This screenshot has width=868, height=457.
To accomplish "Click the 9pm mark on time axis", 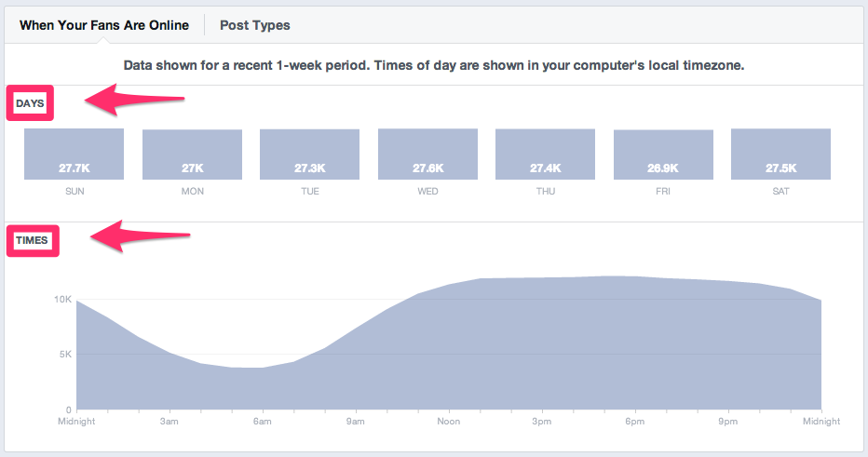I will (x=727, y=422).
